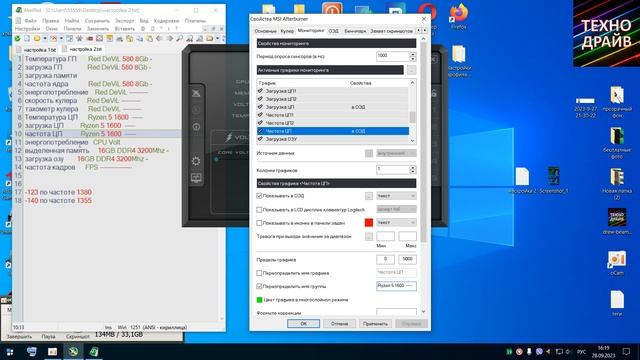Open "бесплатные фото" desktop folder

pyautogui.click(x=617, y=143)
